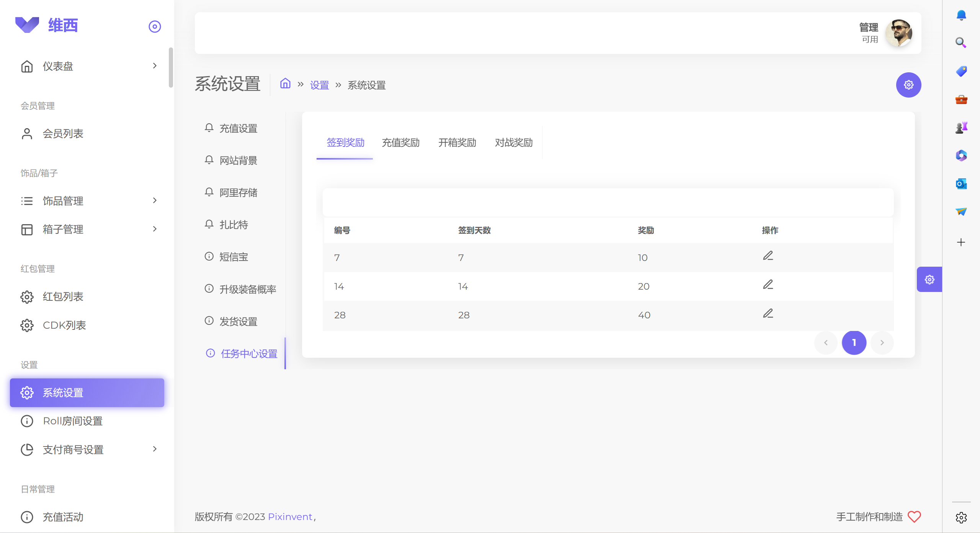
Task: Click the round purple gear button near title
Action: coord(908,85)
